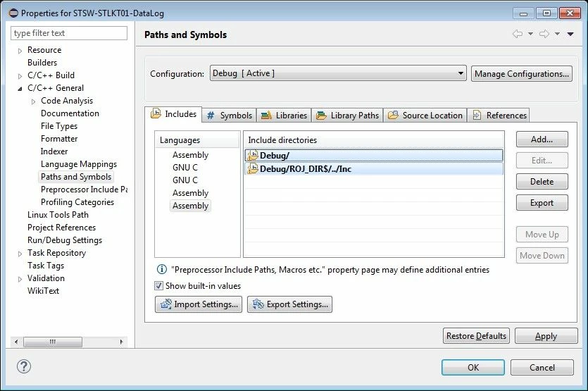Viewport: 588px width, 391px height.
Task: Click the Add... button
Action: pos(542,139)
